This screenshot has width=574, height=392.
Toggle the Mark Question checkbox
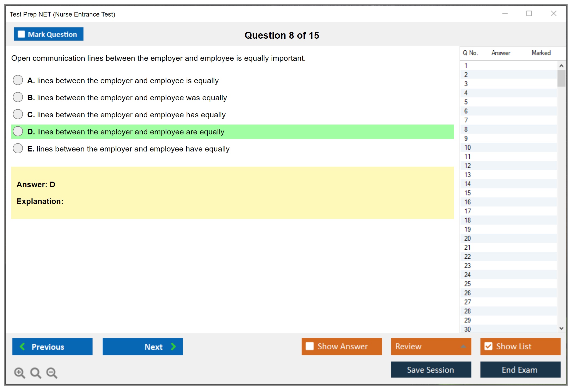pyautogui.click(x=21, y=34)
